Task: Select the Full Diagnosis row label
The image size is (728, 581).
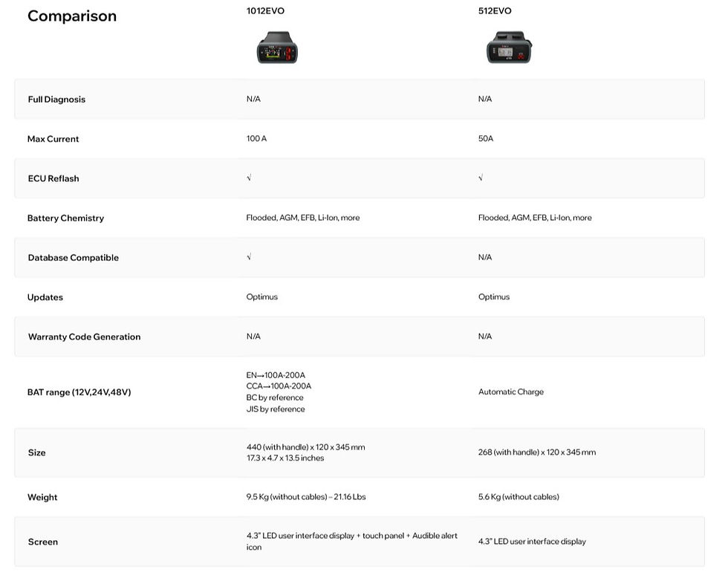Action: [x=56, y=100]
